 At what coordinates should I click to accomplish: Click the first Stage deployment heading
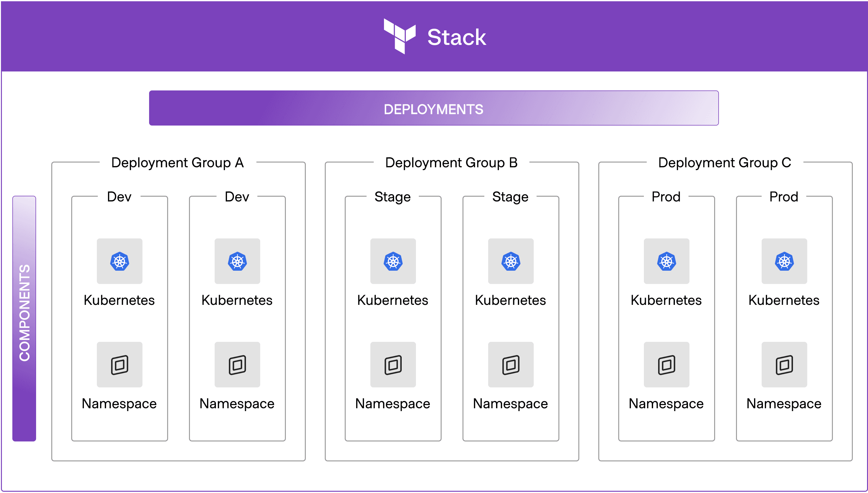(393, 197)
